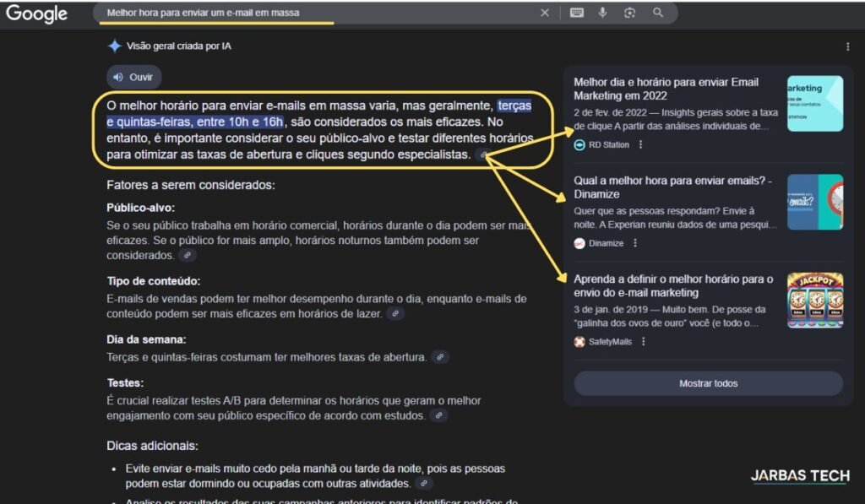Open three-dot menu next to SafetyMails
The height and width of the screenshot is (504, 865).
click(x=643, y=342)
